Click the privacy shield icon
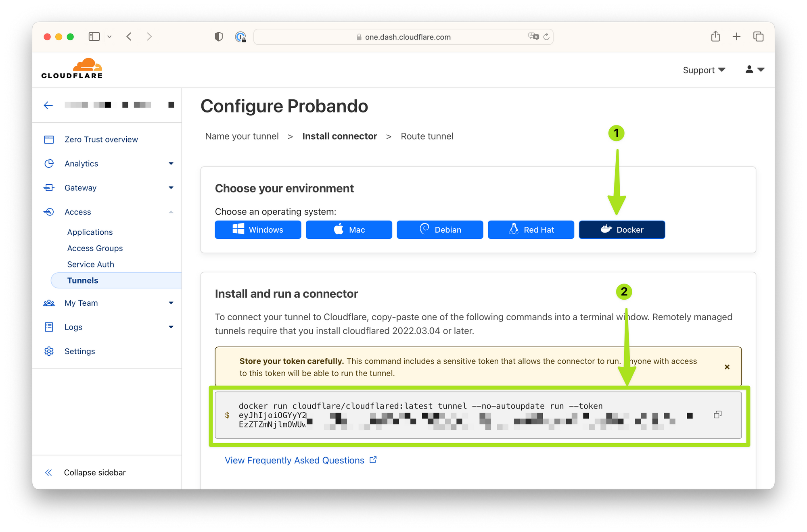The width and height of the screenshot is (807, 532). [x=219, y=37]
